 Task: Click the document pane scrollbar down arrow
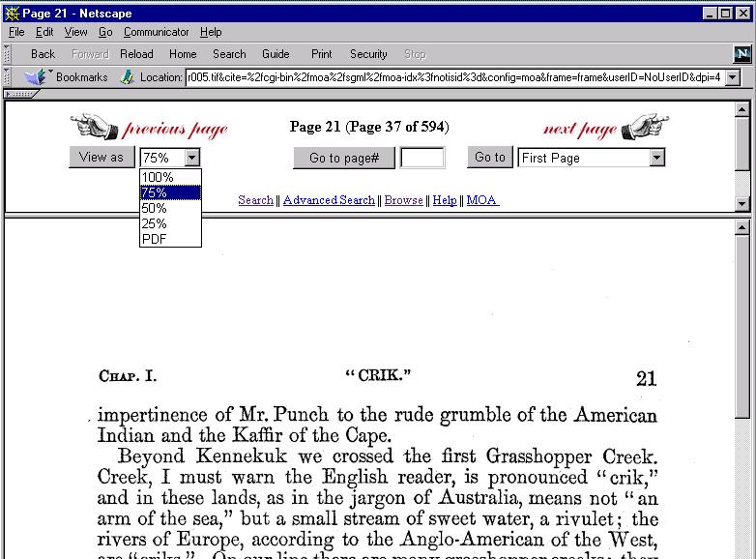pyautogui.click(x=742, y=551)
